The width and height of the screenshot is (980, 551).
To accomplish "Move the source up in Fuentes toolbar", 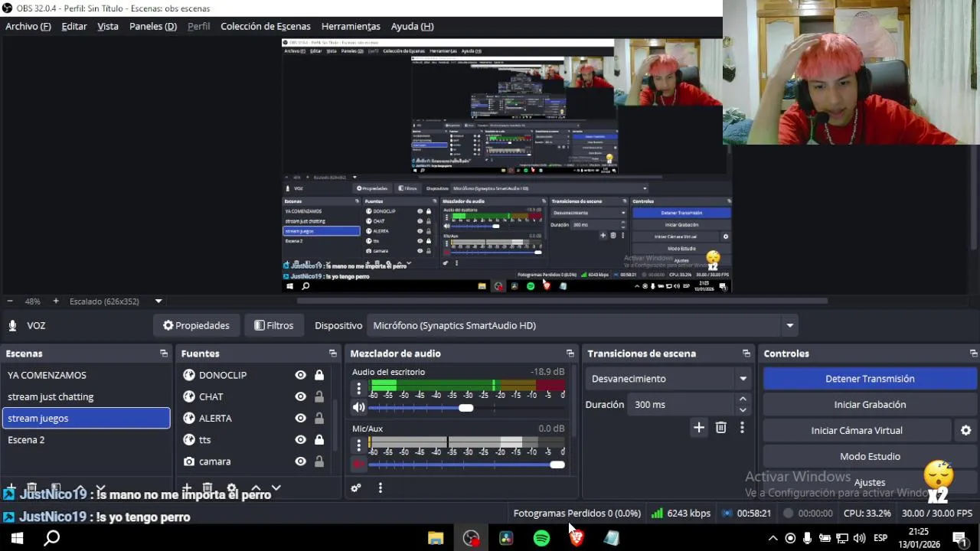I will [256, 488].
